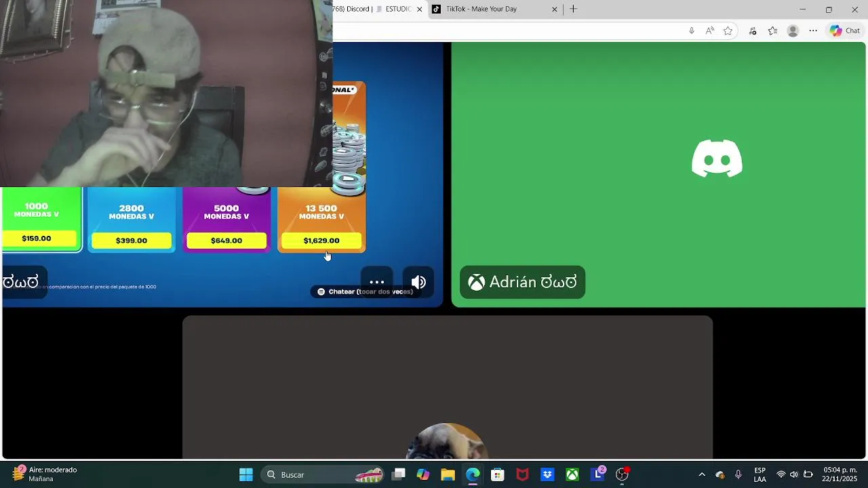The height and width of the screenshot is (488, 868).
Task: Click Chatear (tocar dos veces) overlay
Action: (365, 291)
